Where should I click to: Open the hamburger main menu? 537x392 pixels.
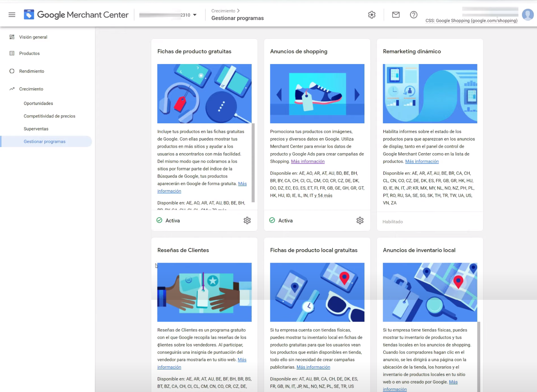tap(12, 15)
